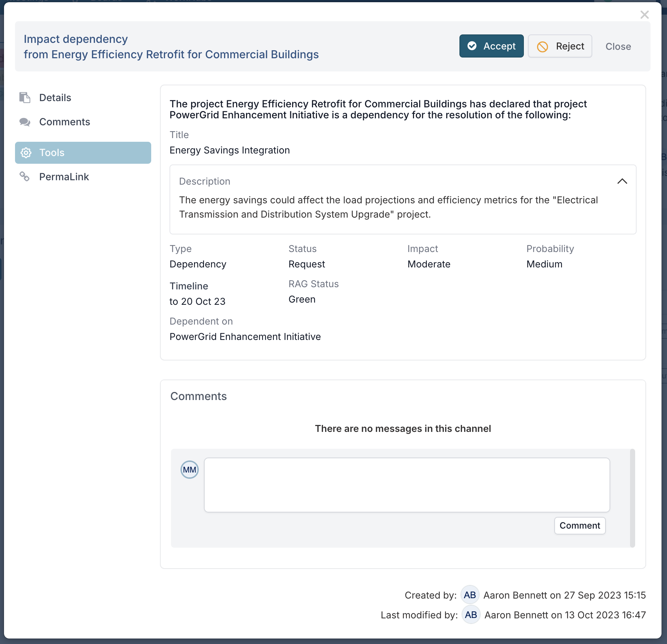Click the Tools gear icon
667x644 pixels.
click(x=26, y=153)
